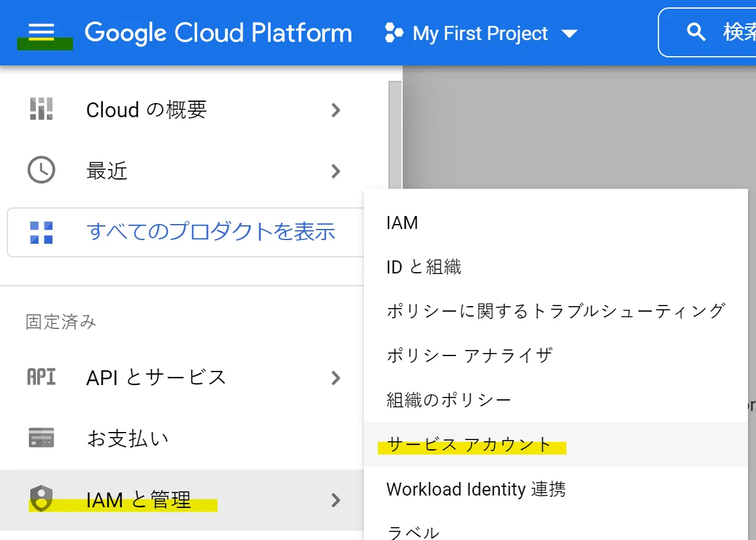Viewport: 756px width, 540px height.
Task: Expand the IAM と管理 submenu chevron
Action: [335, 500]
